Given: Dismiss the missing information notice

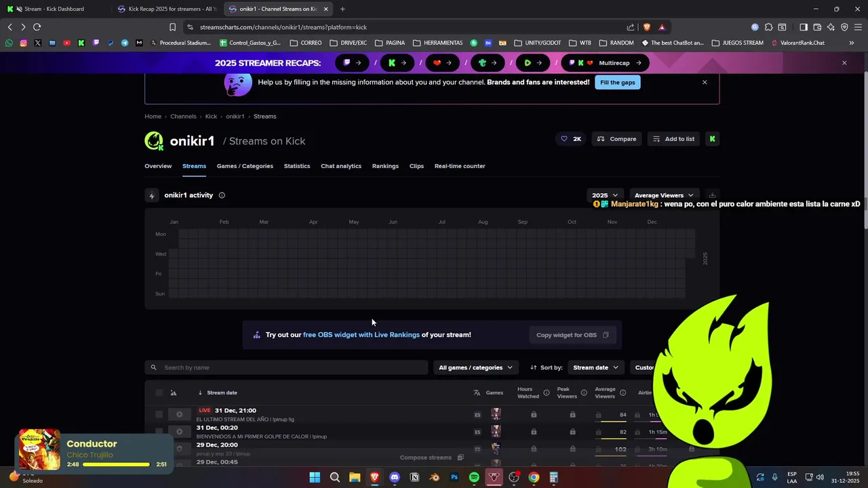Looking at the screenshot, I should point(705,82).
